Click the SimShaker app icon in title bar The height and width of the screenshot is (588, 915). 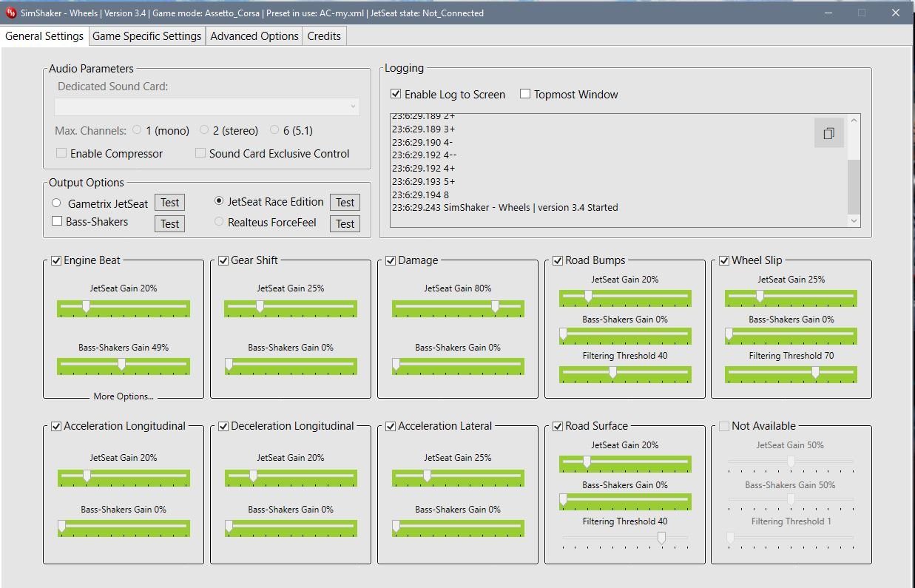coord(11,13)
